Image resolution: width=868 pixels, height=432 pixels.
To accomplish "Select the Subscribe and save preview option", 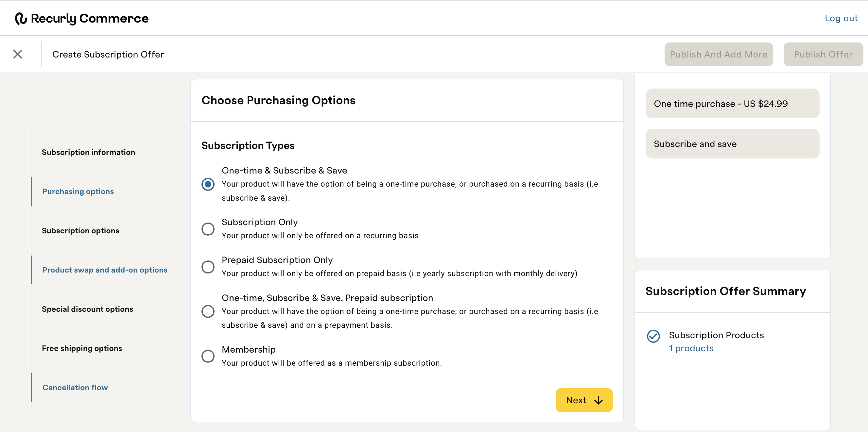I will click(732, 144).
